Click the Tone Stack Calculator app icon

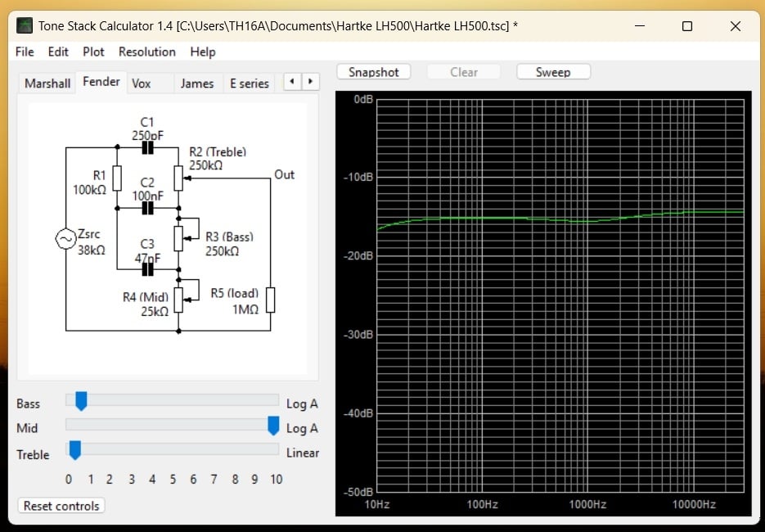(25, 25)
